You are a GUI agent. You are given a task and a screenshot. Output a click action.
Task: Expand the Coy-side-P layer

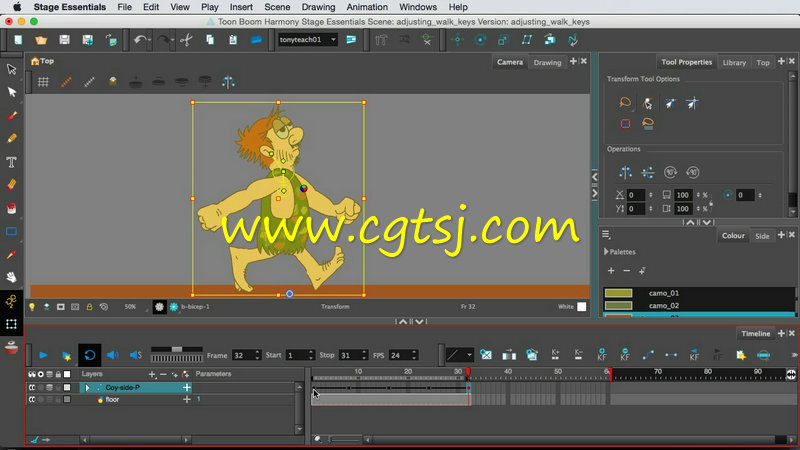(x=87, y=388)
